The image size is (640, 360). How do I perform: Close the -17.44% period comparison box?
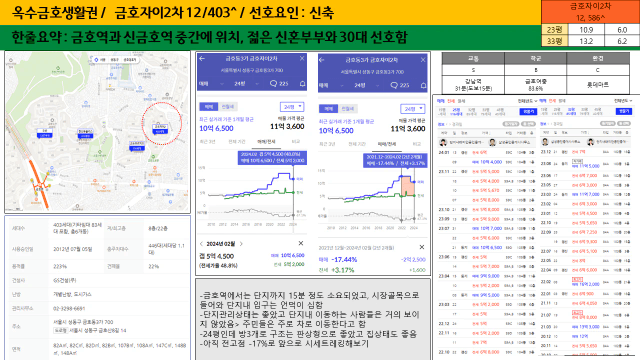[x=422, y=247]
